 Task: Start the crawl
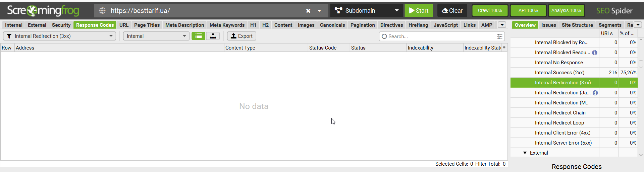419,10
